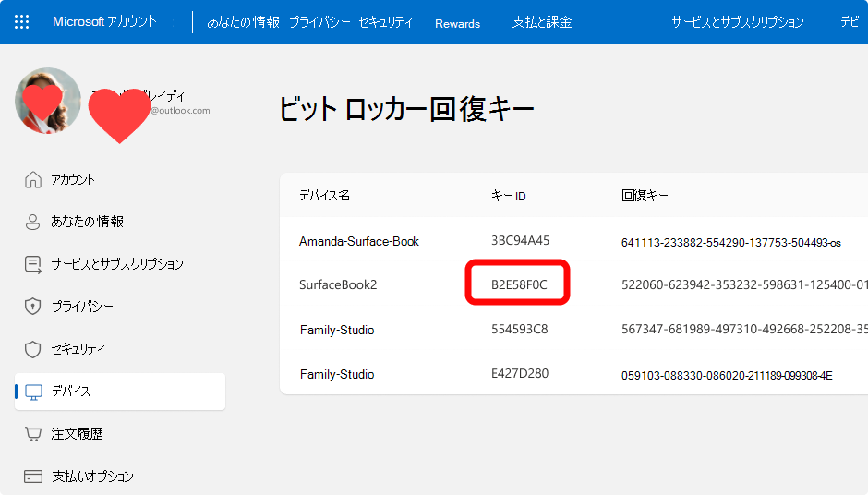Viewport: 868px width, 495px height.
Task: Click the outlook.com email address text
Action: click(x=180, y=110)
